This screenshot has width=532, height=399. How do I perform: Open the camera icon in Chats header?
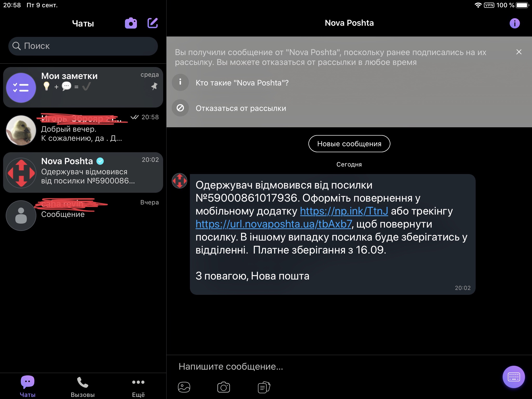(x=131, y=23)
